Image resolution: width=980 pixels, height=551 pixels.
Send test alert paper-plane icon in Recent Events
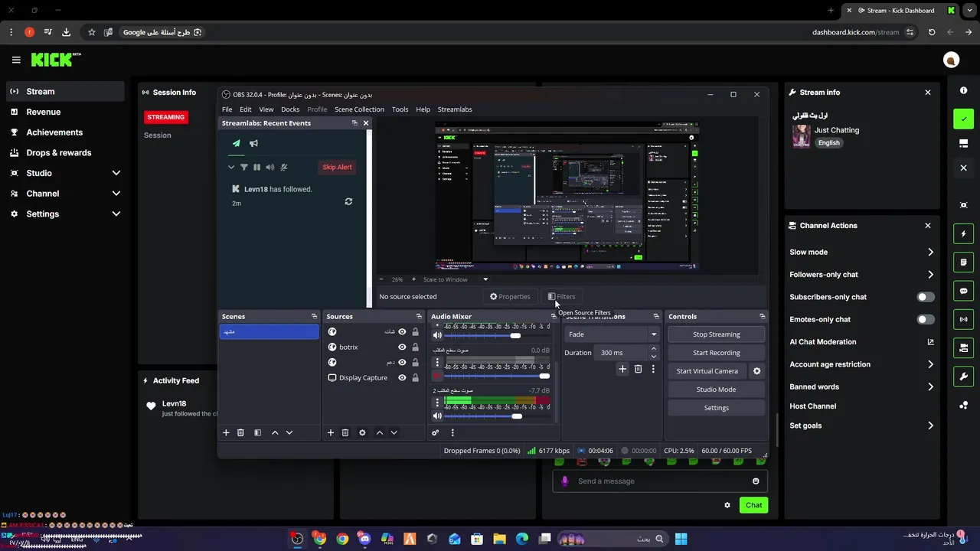point(236,143)
